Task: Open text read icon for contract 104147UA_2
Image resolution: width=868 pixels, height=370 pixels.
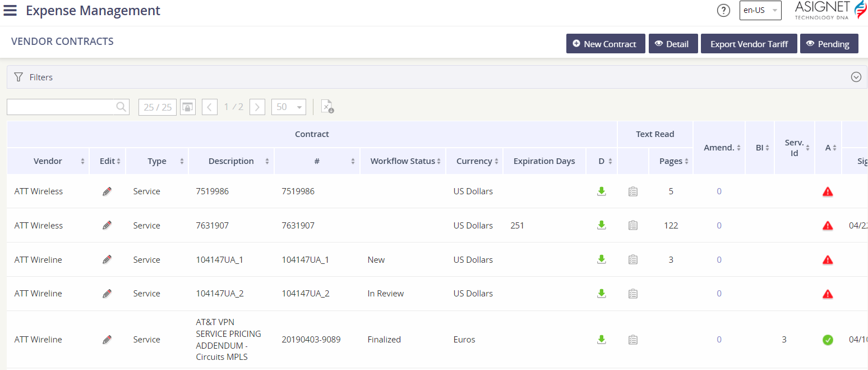Action: point(633,294)
